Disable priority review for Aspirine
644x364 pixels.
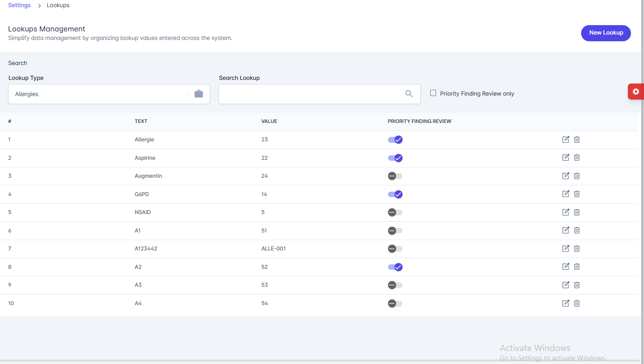click(395, 158)
